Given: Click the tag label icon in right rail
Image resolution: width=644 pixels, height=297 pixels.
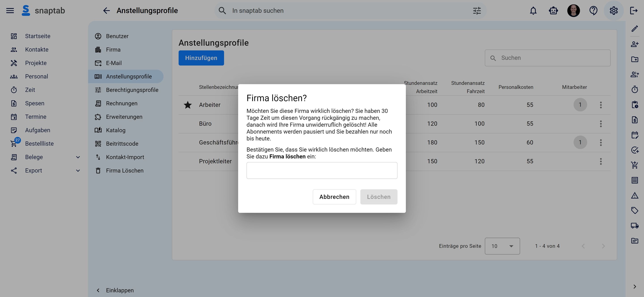Looking at the screenshot, I should pyautogui.click(x=635, y=210).
